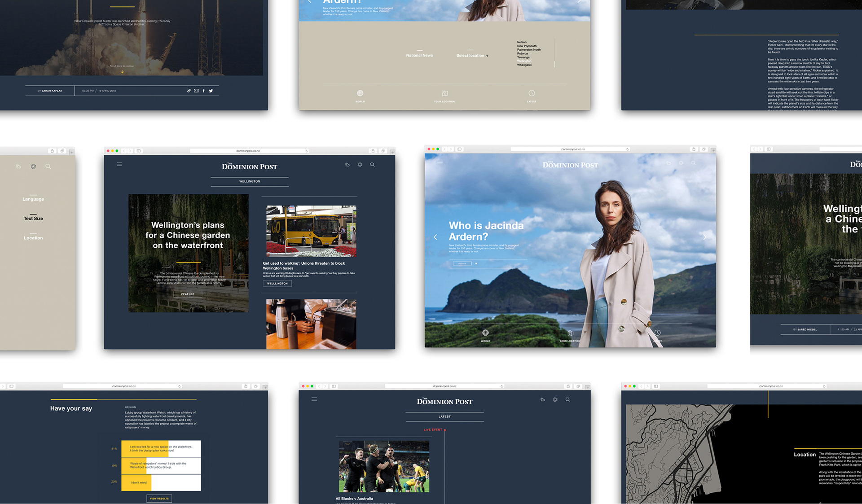
Task: Open new tab in Wellington browser window
Action: pyautogui.click(x=392, y=152)
